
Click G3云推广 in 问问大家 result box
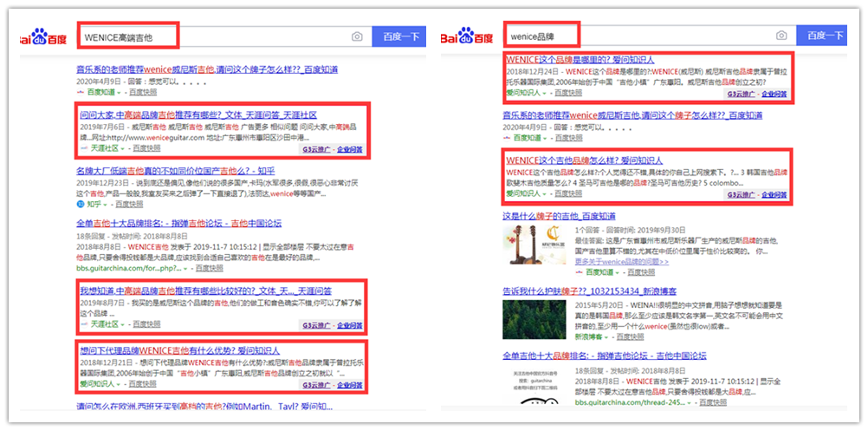[x=317, y=149]
